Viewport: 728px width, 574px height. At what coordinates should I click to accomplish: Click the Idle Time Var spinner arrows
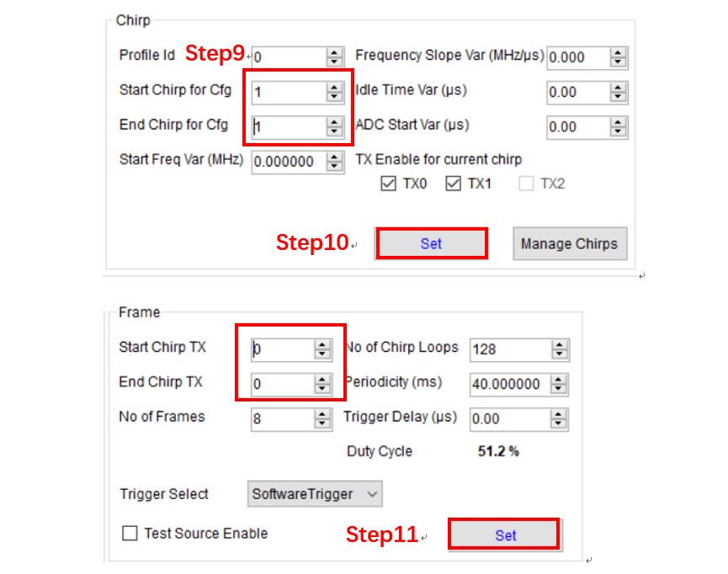(x=619, y=92)
